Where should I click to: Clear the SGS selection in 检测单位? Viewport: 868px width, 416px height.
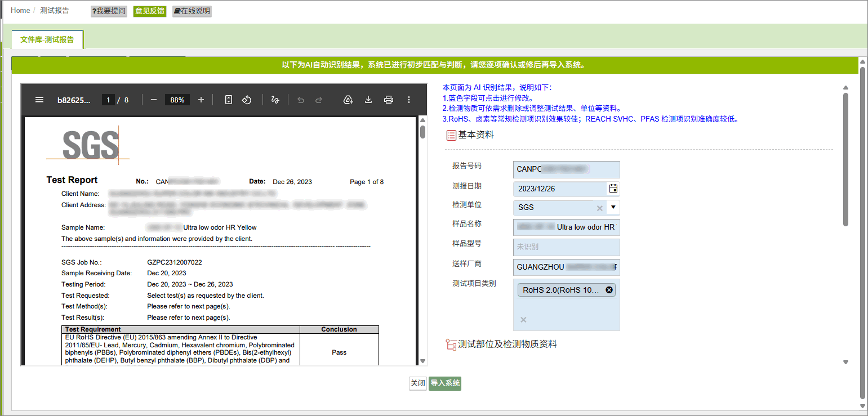pyautogui.click(x=599, y=208)
